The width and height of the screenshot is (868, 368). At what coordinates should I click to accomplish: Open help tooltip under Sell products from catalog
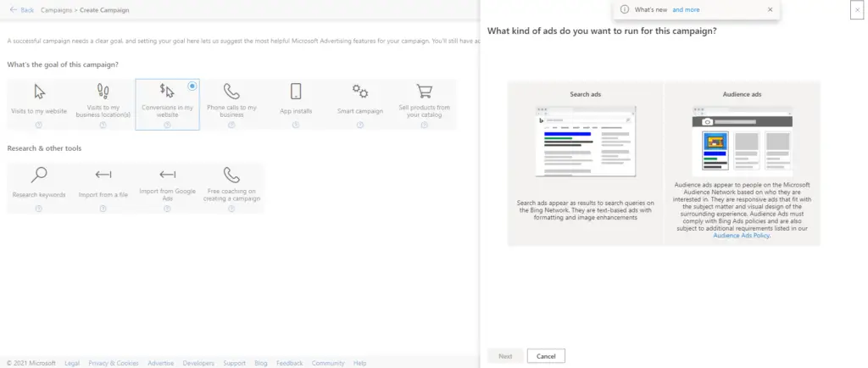click(424, 125)
